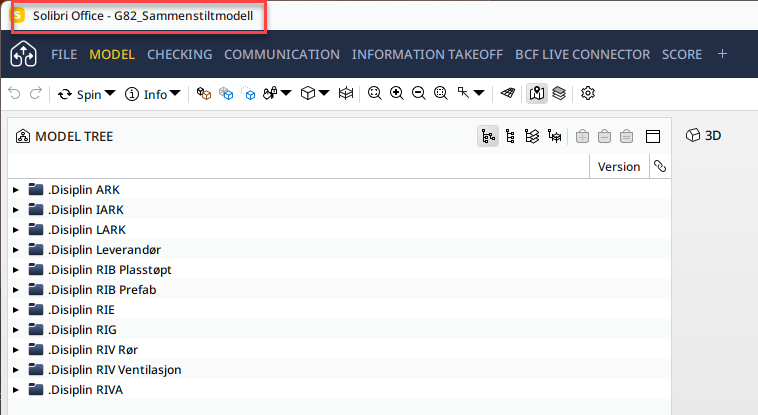758x415 pixels.
Task: Click the component shapes filter icon
Action: (270, 93)
